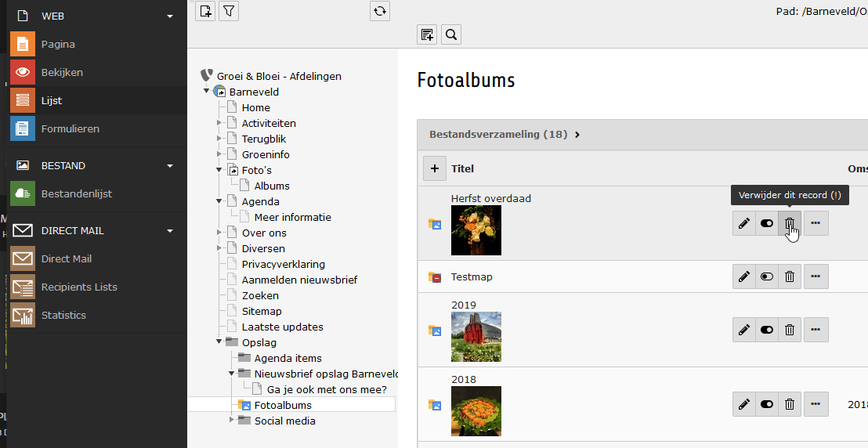Click the create new record icon
The height and width of the screenshot is (448, 868).
[x=427, y=34]
